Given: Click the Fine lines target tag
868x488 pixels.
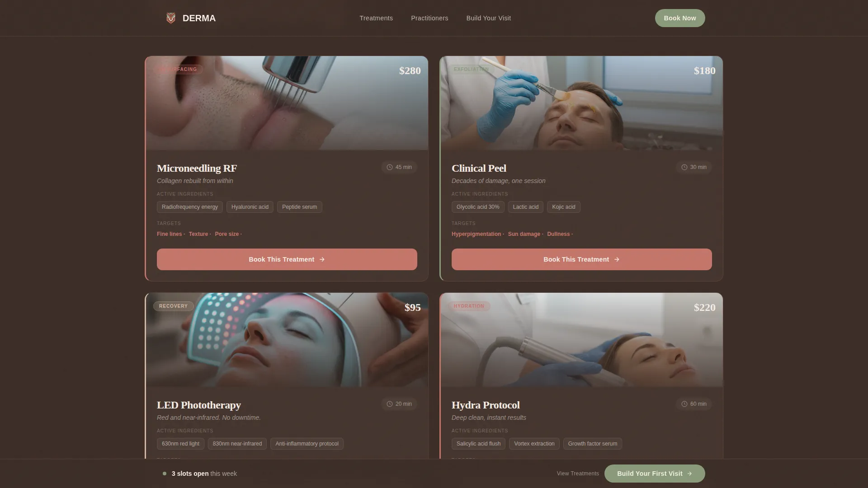Looking at the screenshot, I should click(x=171, y=234).
